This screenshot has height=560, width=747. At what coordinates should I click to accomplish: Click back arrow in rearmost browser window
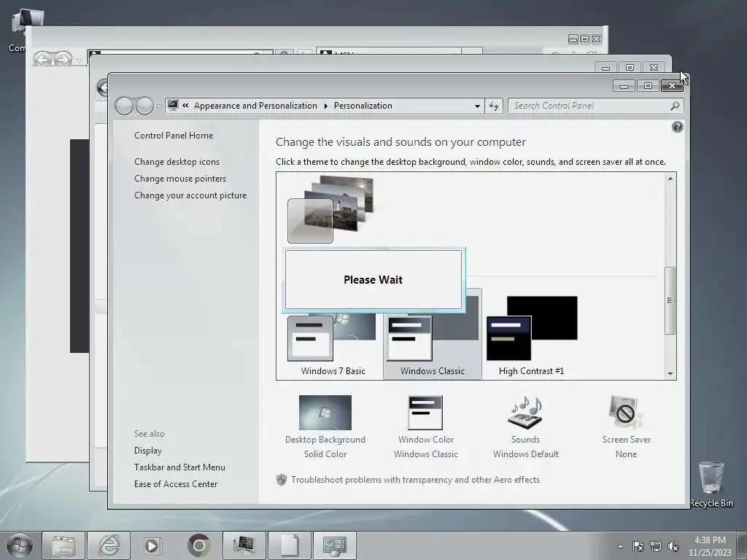click(42, 59)
